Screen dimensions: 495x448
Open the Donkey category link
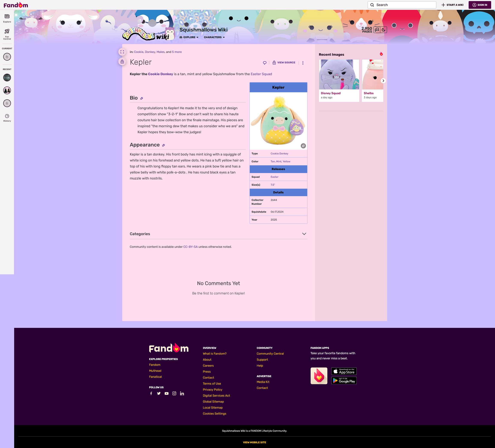pyautogui.click(x=150, y=52)
